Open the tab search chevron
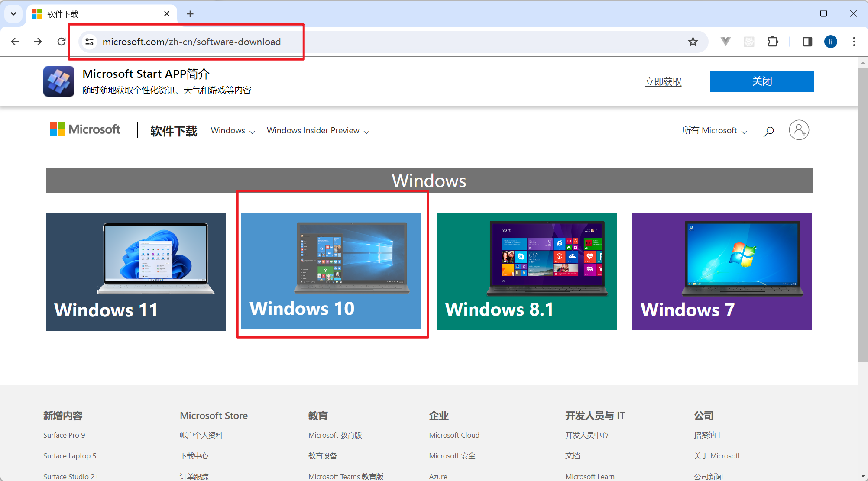Image resolution: width=868 pixels, height=481 pixels. (13, 14)
